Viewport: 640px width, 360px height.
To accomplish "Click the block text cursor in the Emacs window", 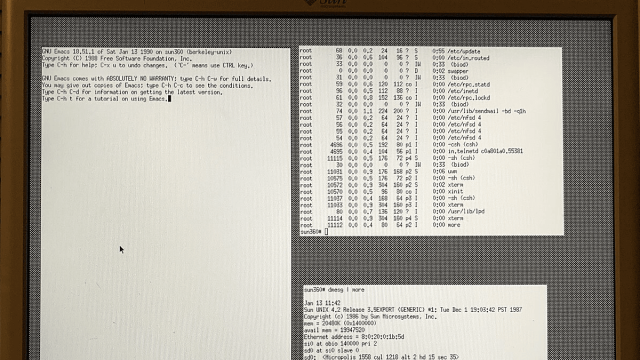I will tap(169, 99).
